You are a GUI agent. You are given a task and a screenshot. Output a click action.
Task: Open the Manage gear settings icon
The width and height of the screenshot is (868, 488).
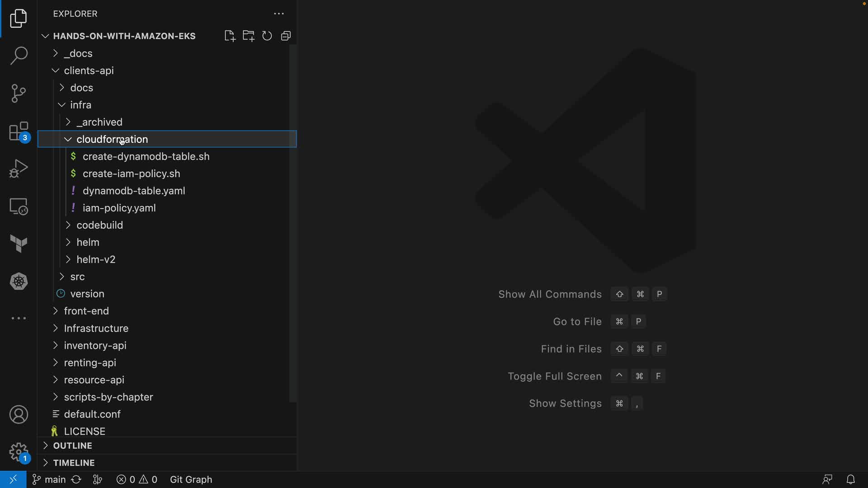(19, 452)
